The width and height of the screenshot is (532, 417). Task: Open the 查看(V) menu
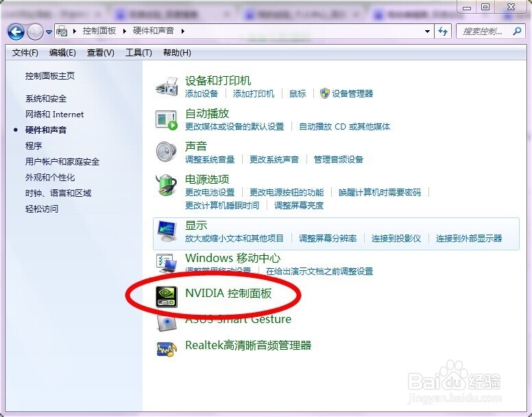click(100, 53)
